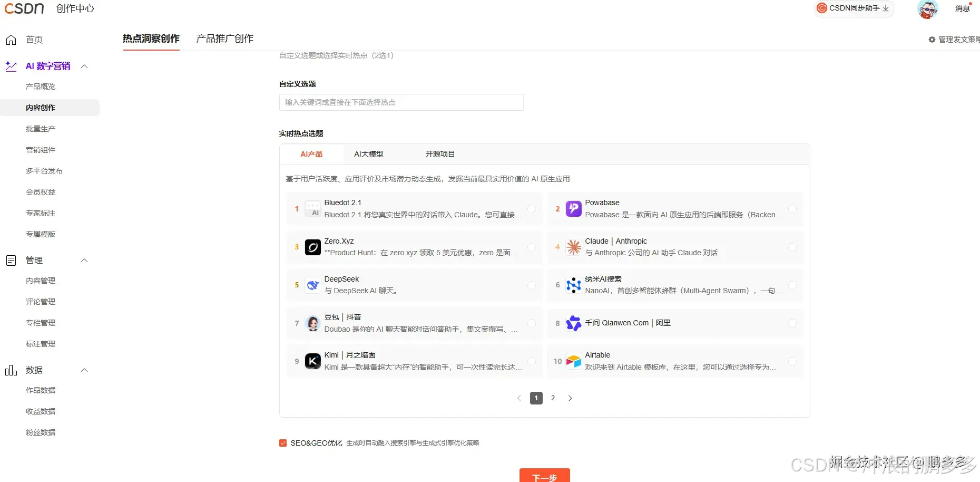The height and width of the screenshot is (482, 980).
Task: Click page 1 pagination button
Action: (536, 398)
